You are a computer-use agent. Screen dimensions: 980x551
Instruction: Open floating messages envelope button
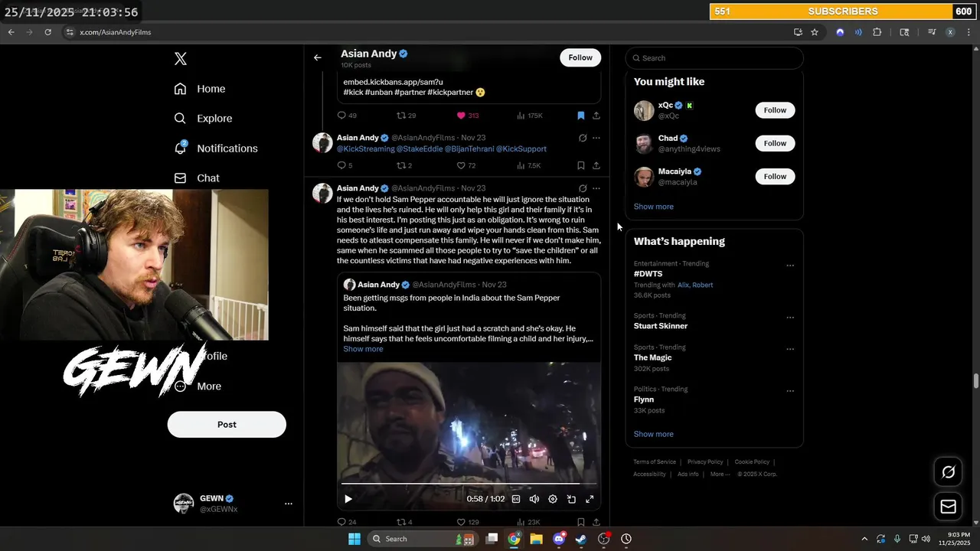[948, 507]
